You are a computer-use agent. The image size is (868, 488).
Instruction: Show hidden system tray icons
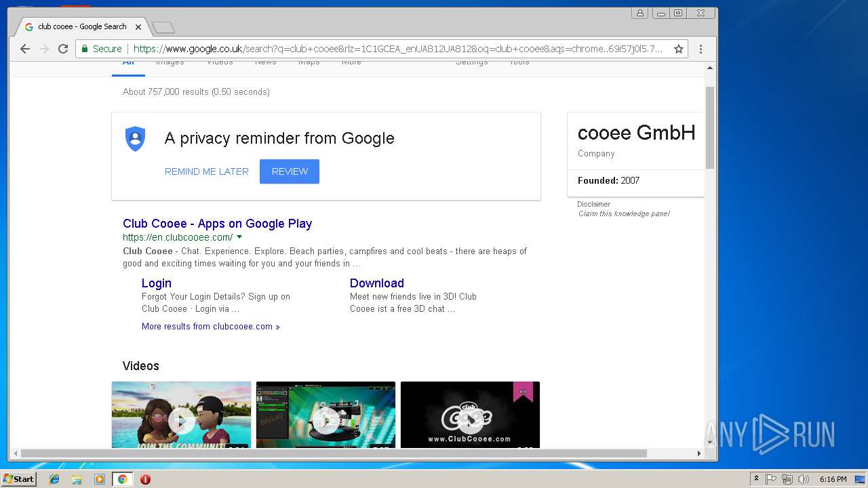click(x=756, y=479)
